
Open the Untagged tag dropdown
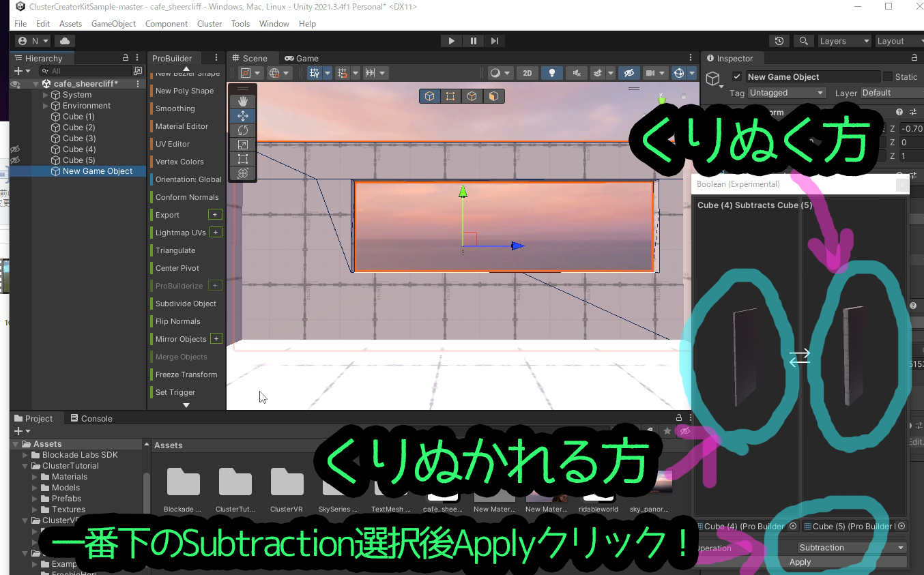coord(786,92)
